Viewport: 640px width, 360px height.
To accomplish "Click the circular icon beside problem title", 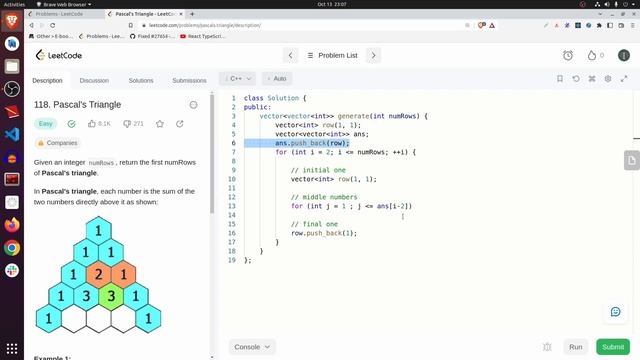I will pyautogui.click(x=193, y=105).
